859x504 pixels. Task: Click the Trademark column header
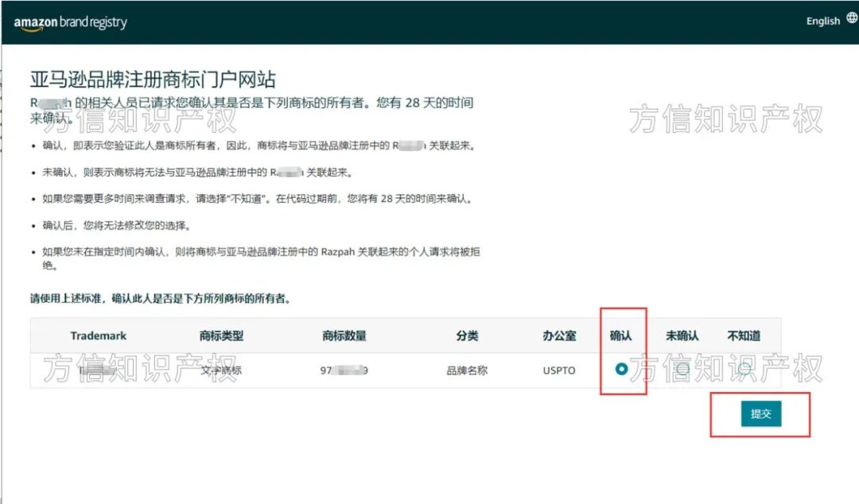[x=98, y=335]
